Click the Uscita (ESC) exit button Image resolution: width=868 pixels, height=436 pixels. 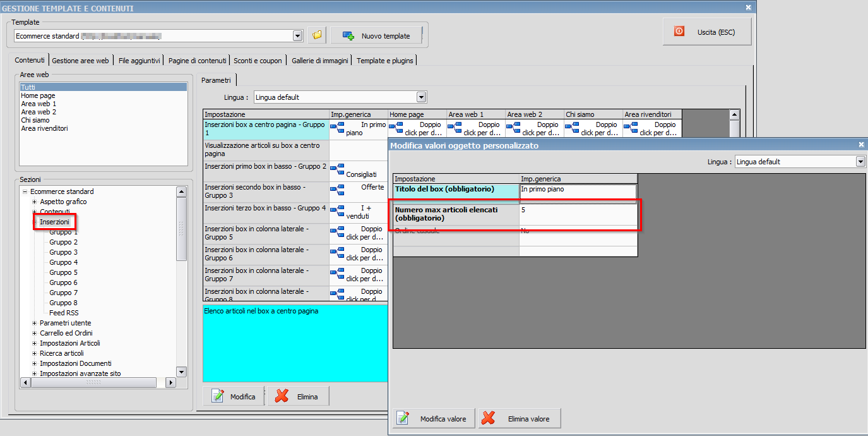pyautogui.click(x=707, y=32)
